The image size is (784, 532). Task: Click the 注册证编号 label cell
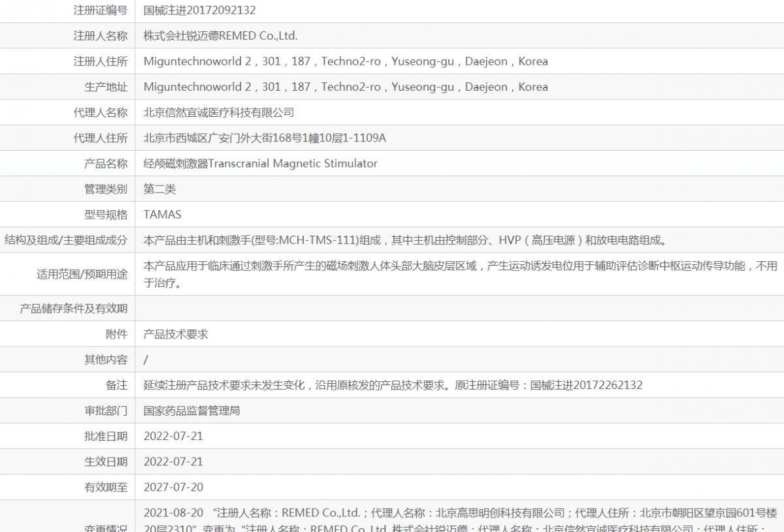click(101, 10)
